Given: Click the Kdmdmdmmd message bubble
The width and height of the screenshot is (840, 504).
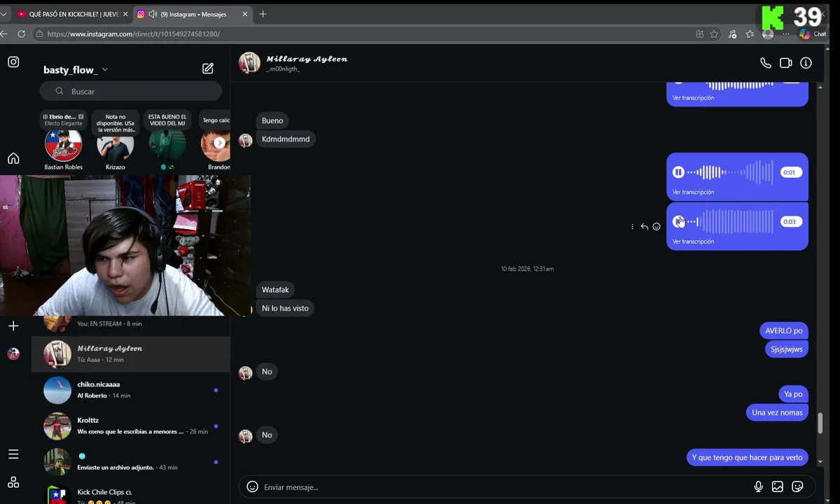Looking at the screenshot, I should tap(286, 139).
